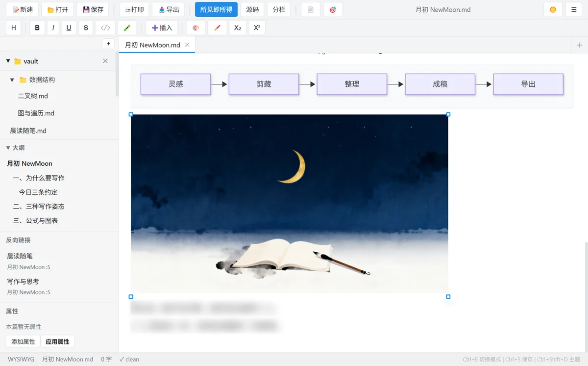Image resolution: width=588 pixels, height=366 pixels.
Task: Click the 打印 print button
Action: 134,9
